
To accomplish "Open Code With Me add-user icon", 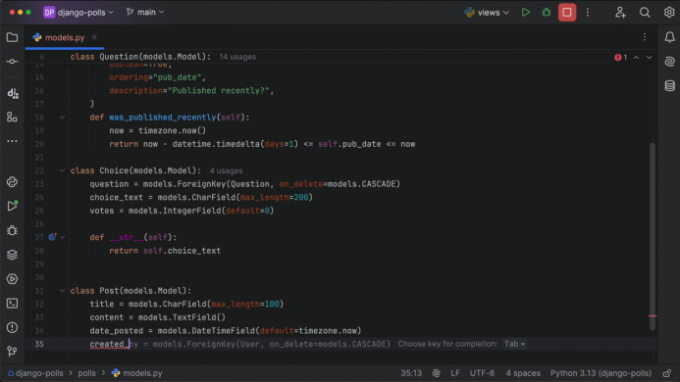I will tap(620, 13).
